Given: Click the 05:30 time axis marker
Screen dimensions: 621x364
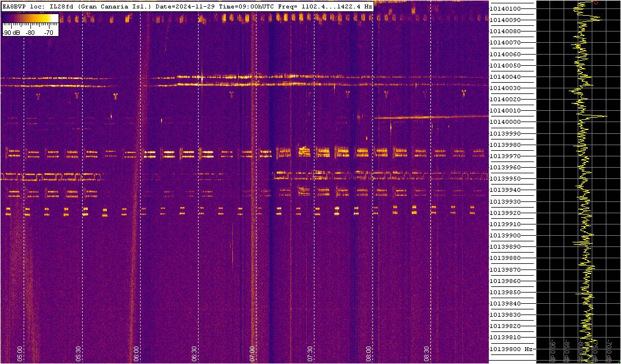Looking at the screenshot, I should pos(78,353).
